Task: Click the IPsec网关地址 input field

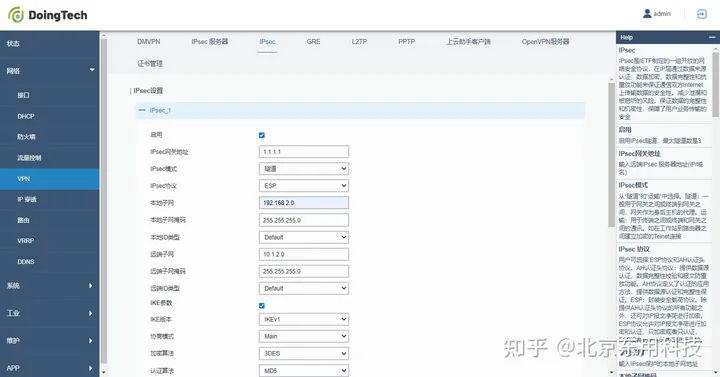Action: click(304, 152)
